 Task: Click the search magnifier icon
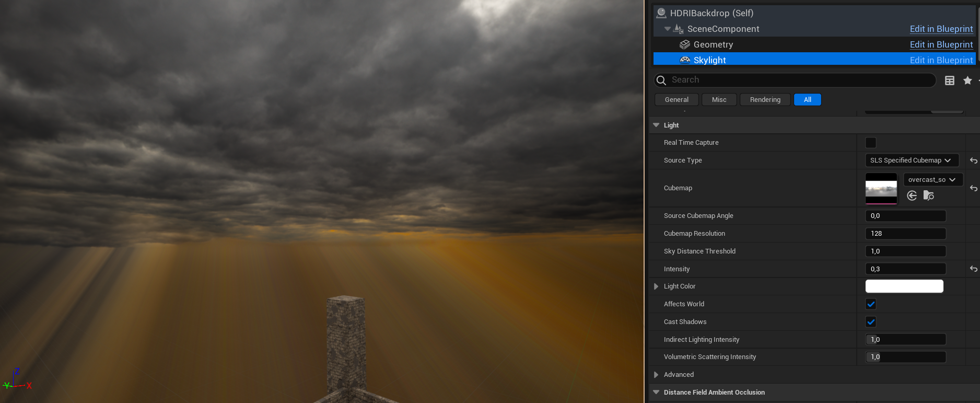pyautogui.click(x=661, y=80)
